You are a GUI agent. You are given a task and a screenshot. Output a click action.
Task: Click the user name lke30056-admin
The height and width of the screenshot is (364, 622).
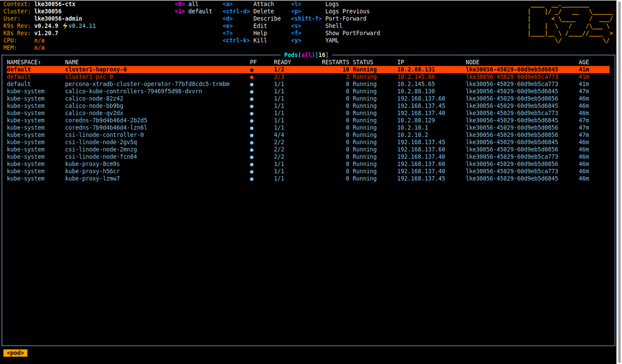tap(58, 18)
